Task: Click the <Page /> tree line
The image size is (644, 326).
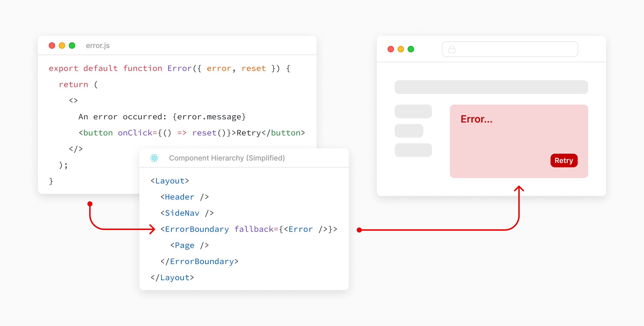Action: coord(189,245)
